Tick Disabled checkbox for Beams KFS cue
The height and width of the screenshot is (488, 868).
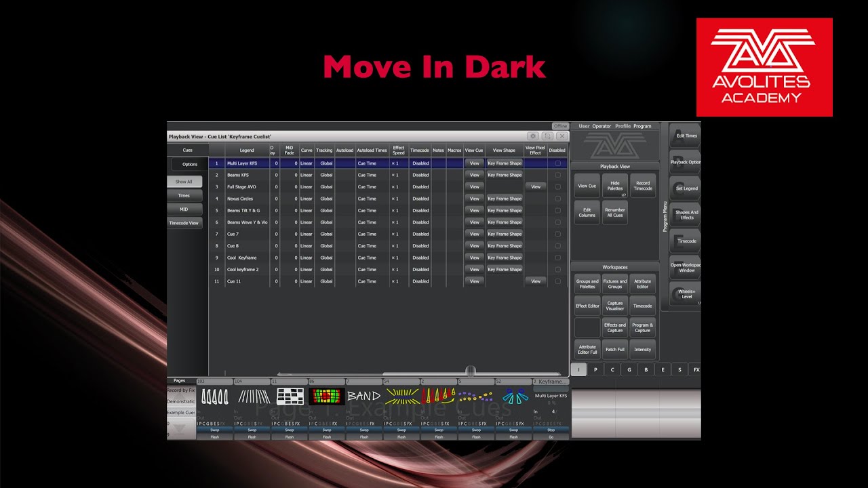(x=558, y=175)
